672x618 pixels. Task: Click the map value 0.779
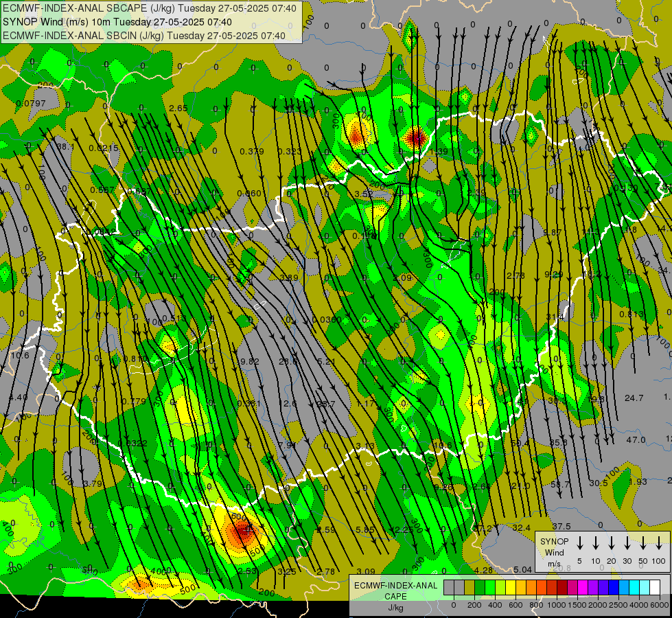click(134, 402)
